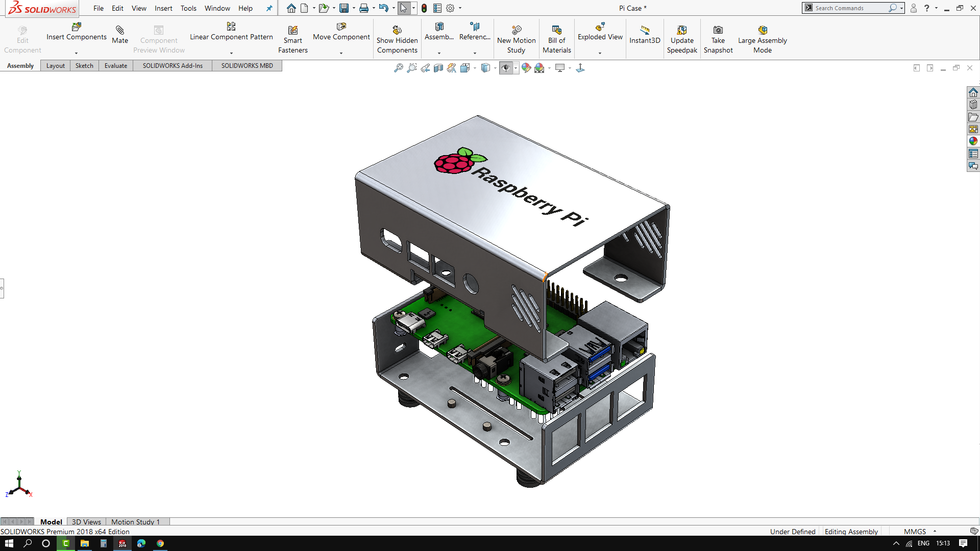This screenshot has width=980, height=551.
Task: Open Design Library in task pane
Action: [973, 105]
